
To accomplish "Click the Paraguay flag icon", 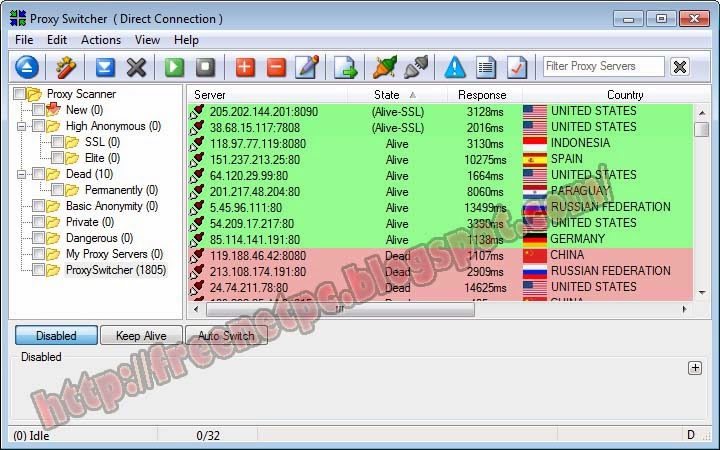I will pyautogui.click(x=534, y=191).
